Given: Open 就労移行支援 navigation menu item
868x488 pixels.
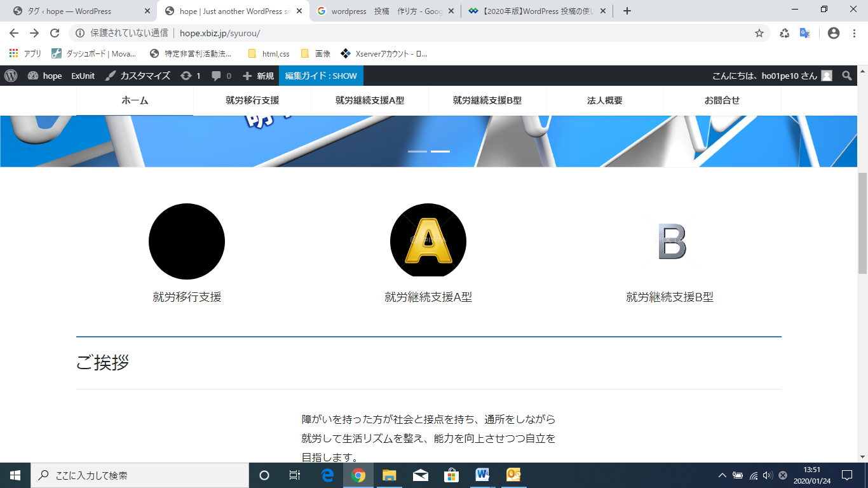Looking at the screenshot, I should click(252, 100).
